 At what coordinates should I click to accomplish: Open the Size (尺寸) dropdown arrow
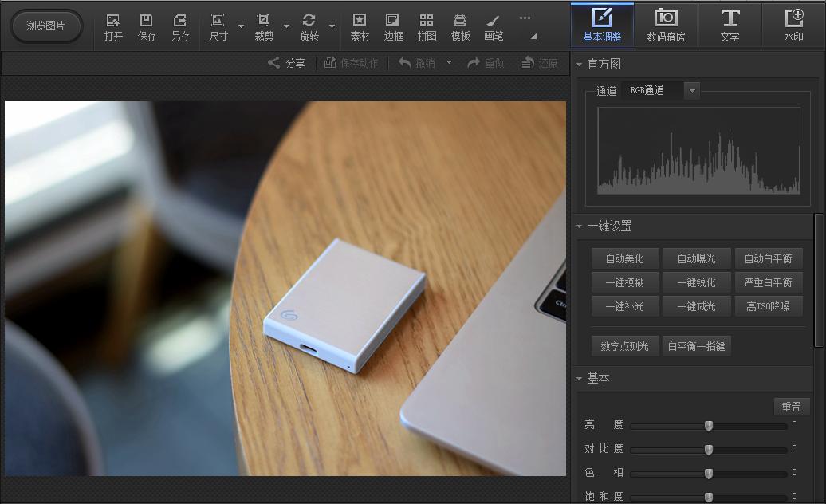241,26
